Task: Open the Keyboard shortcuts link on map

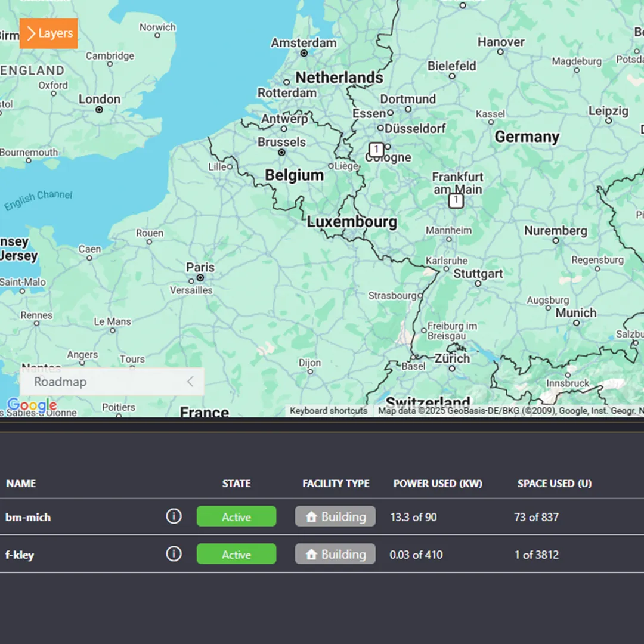Action: tap(329, 411)
